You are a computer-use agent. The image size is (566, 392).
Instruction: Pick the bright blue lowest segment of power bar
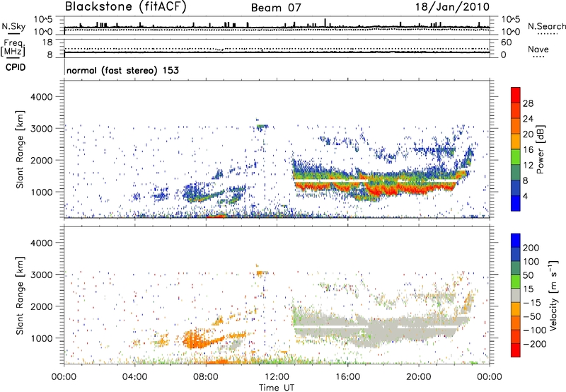coord(516,204)
